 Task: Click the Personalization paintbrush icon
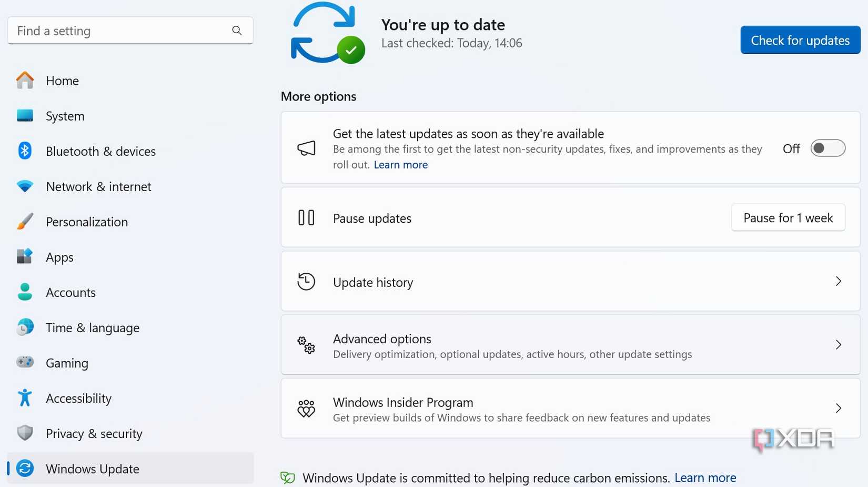(x=25, y=221)
